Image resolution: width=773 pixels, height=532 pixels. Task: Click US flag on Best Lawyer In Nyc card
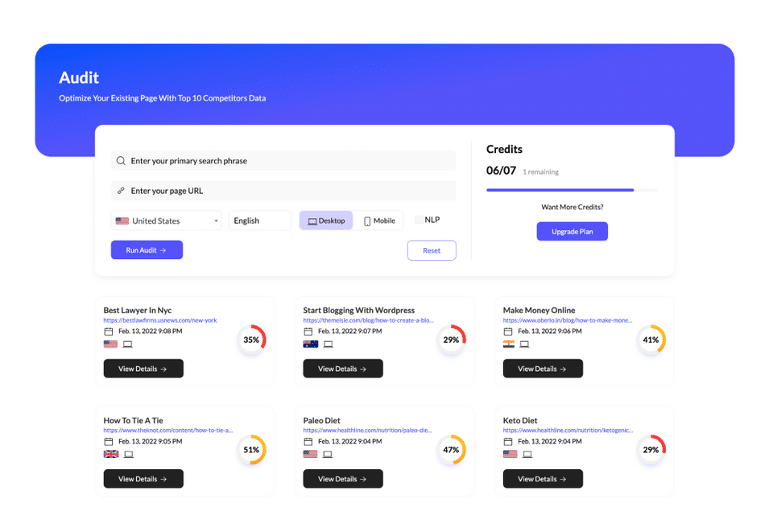[x=110, y=344]
